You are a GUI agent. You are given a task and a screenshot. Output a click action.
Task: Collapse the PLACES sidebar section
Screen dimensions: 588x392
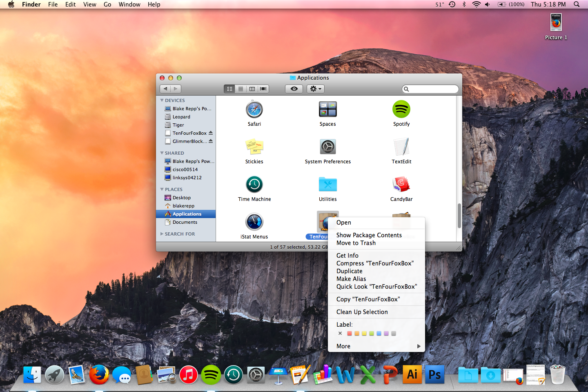(162, 189)
